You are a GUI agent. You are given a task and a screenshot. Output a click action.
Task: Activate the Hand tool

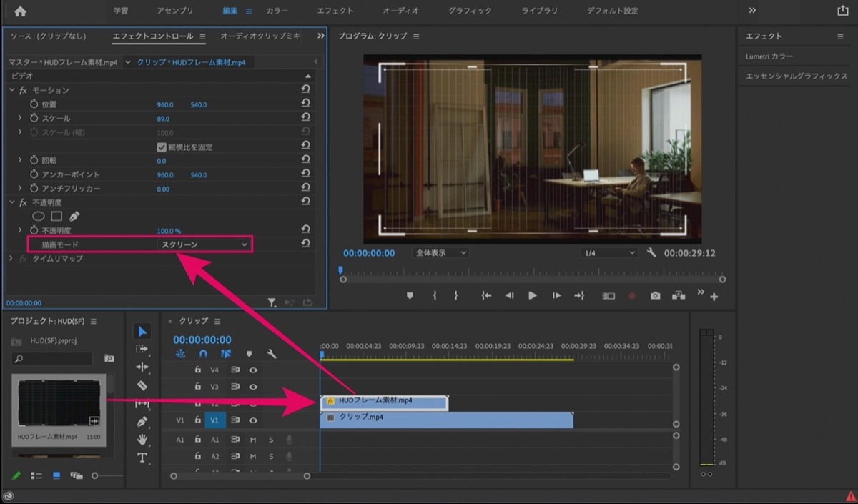142,440
